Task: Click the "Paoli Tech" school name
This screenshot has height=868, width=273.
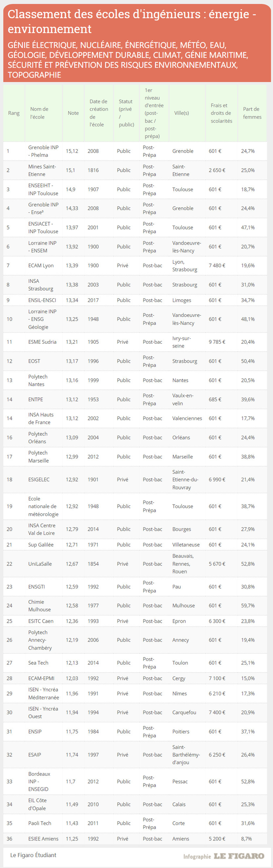Action: point(39,823)
